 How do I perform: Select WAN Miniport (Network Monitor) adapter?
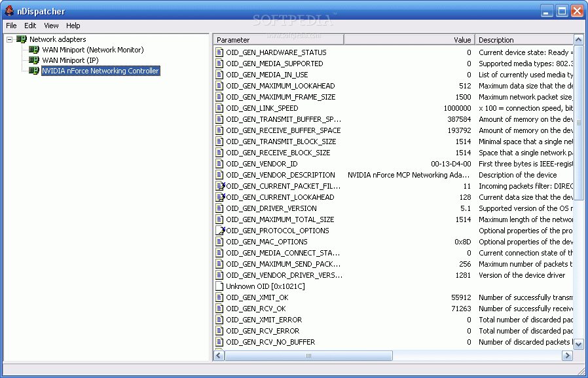[x=92, y=50]
